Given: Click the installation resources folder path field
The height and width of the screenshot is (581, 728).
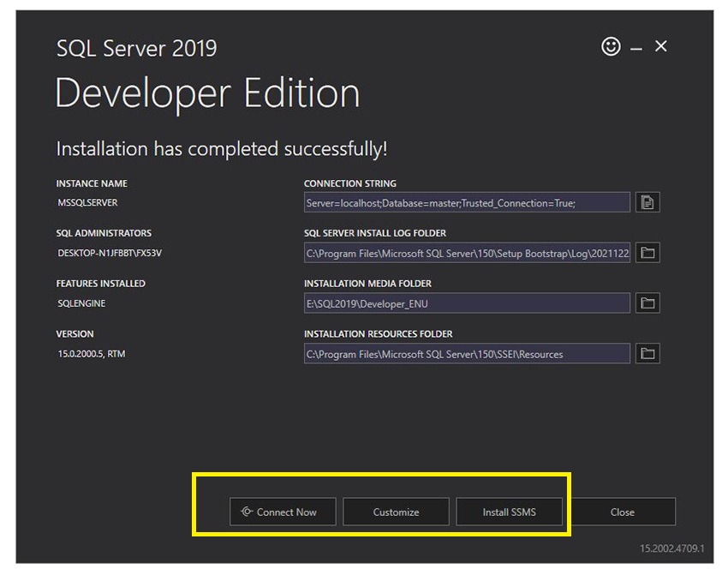Looking at the screenshot, I should (467, 354).
